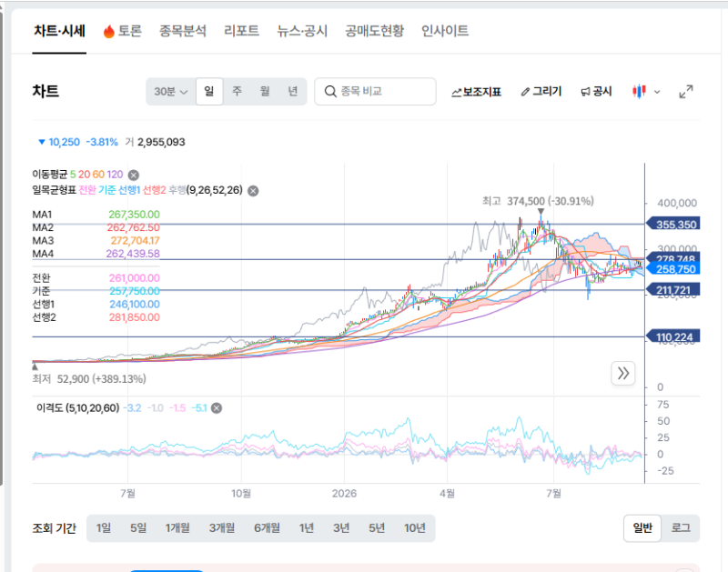Image resolution: width=728 pixels, height=572 pixels.
Task: Set period to 3개월
Action: point(221,528)
